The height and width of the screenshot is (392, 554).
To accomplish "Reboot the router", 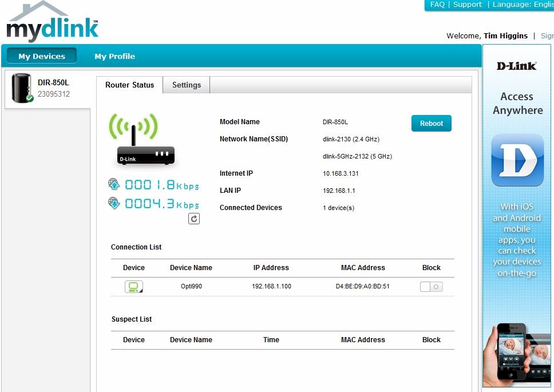I will click(432, 123).
